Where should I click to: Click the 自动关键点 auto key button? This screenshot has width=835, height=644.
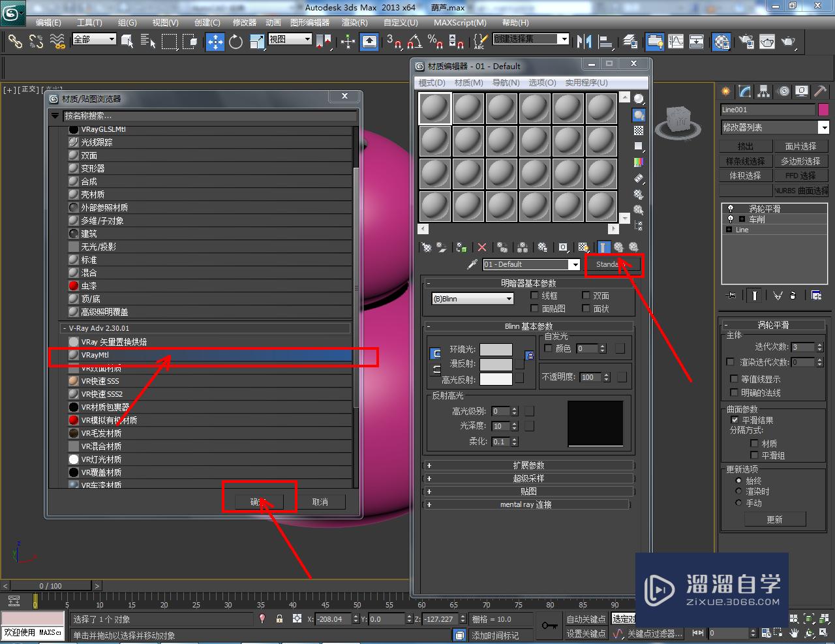(x=586, y=619)
